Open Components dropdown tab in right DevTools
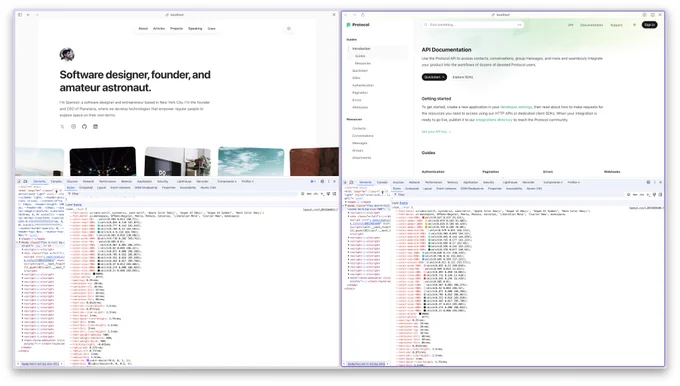This screenshot has height=386, width=680. coord(552,182)
